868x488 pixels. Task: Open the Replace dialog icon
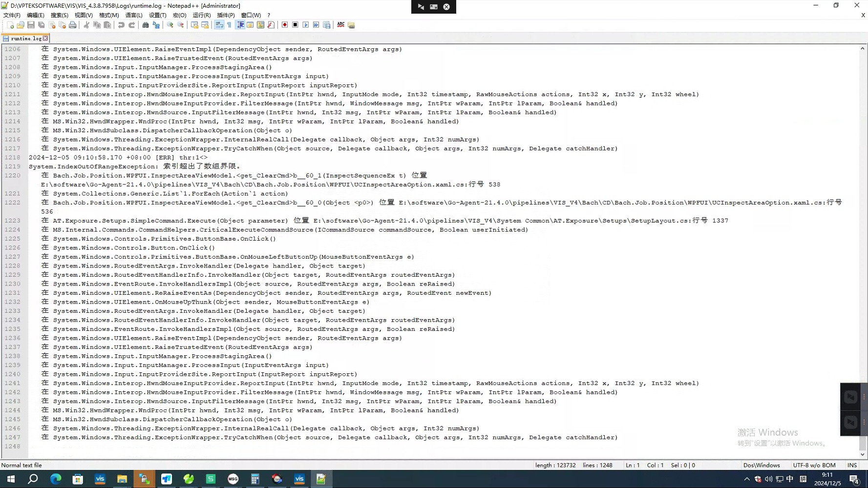point(156,25)
